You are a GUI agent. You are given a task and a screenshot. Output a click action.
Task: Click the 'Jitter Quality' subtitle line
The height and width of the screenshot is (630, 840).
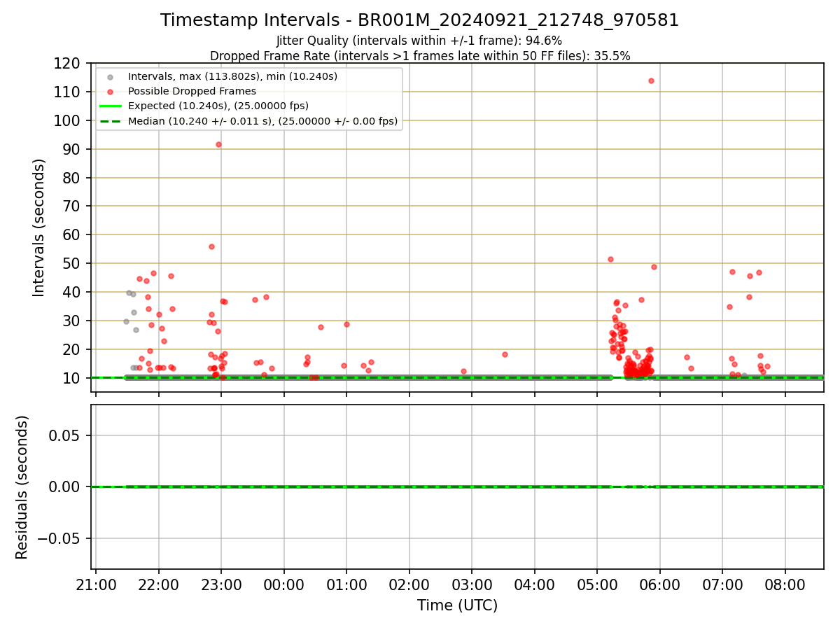(419, 41)
